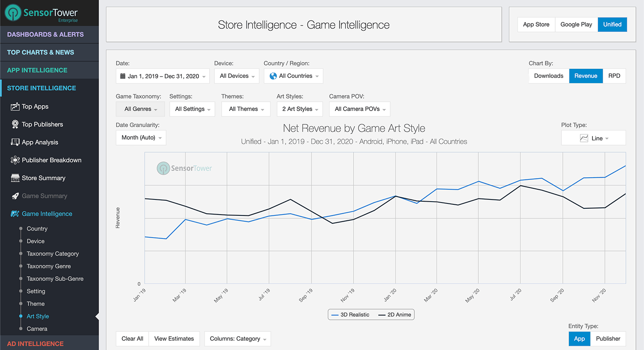
Task: Toggle the 2D Anime legend entry
Action: coord(394,314)
